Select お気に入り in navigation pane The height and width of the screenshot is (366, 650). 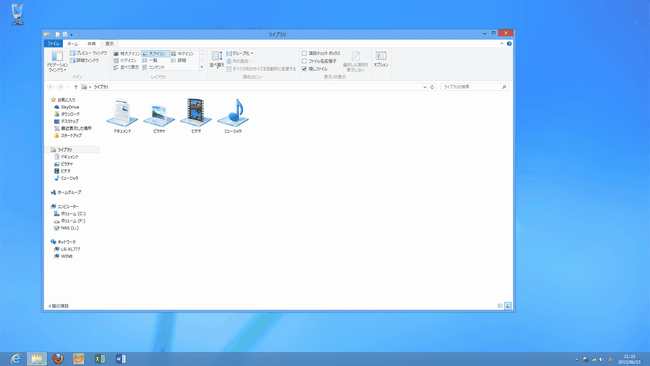(x=63, y=100)
